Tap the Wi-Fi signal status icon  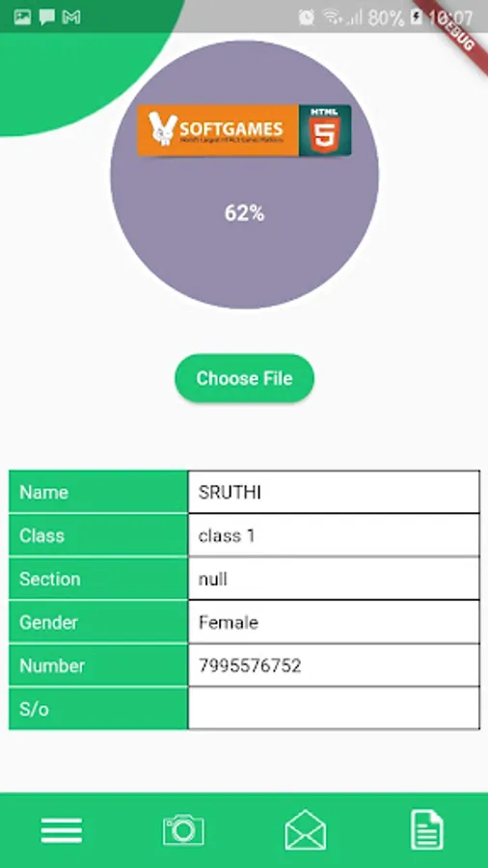[333, 17]
